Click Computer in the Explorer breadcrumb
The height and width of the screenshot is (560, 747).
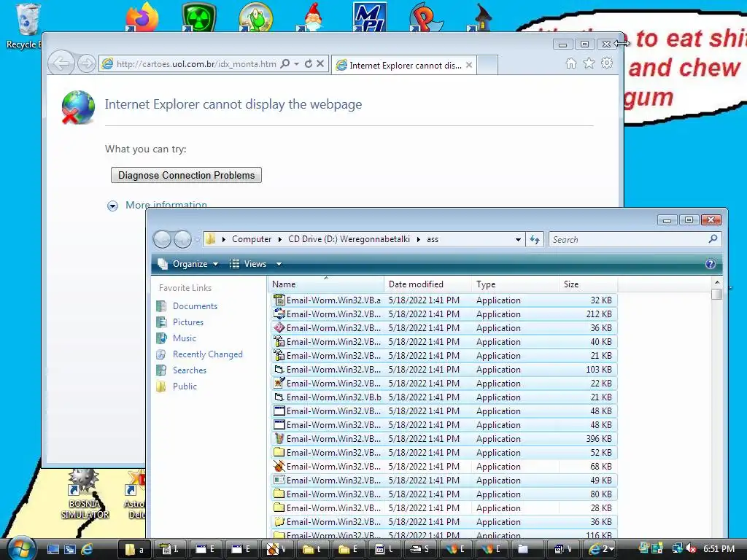point(252,239)
